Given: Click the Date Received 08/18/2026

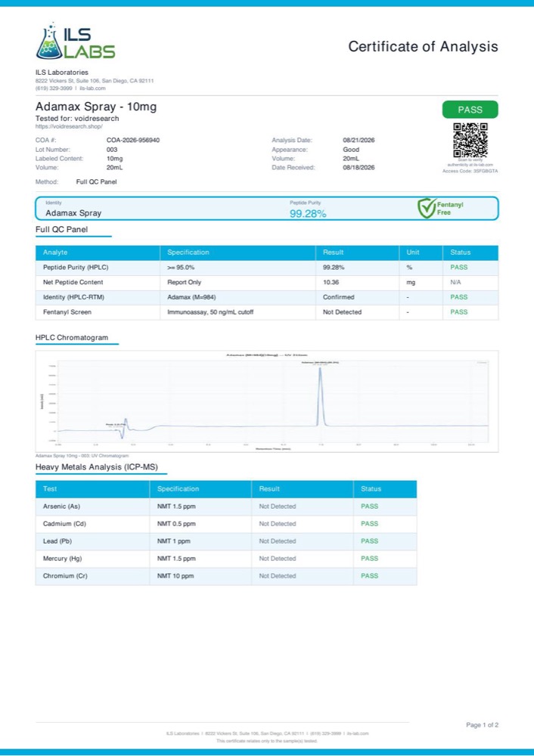Looking at the screenshot, I should [x=359, y=168].
